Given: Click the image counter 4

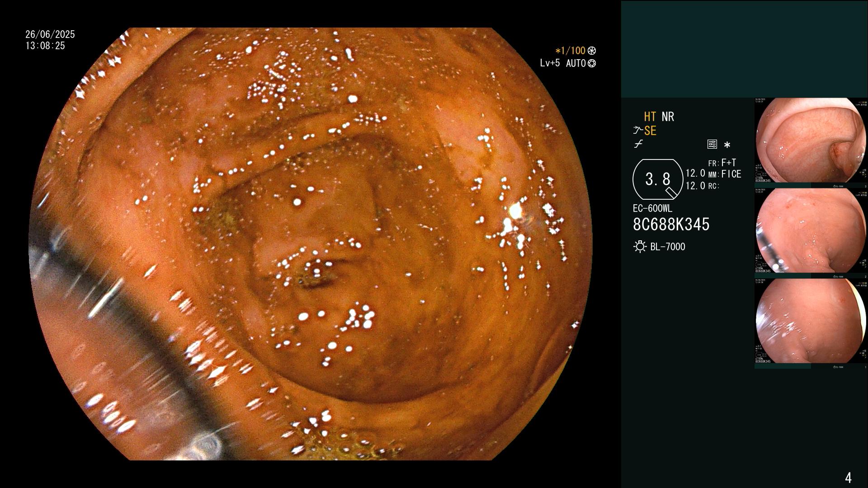Looking at the screenshot, I should point(848,478).
